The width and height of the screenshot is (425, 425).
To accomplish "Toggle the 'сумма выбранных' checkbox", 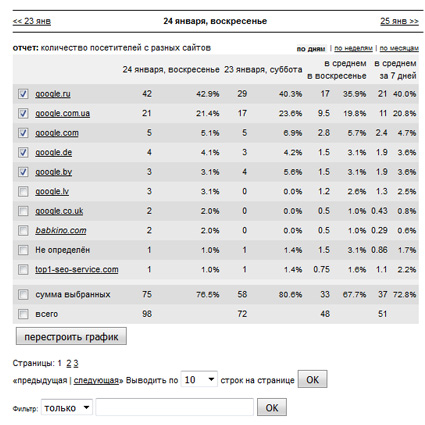I will coord(23,295).
